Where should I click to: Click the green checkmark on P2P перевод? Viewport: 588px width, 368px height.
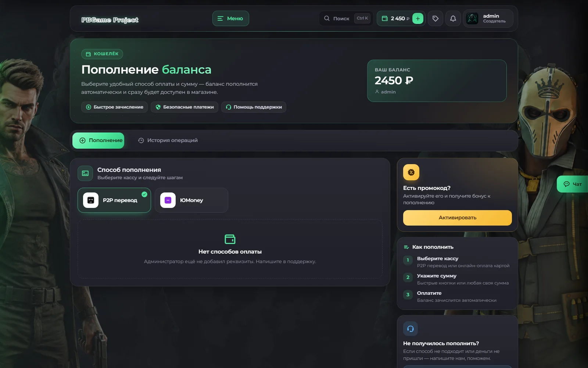click(x=144, y=194)
